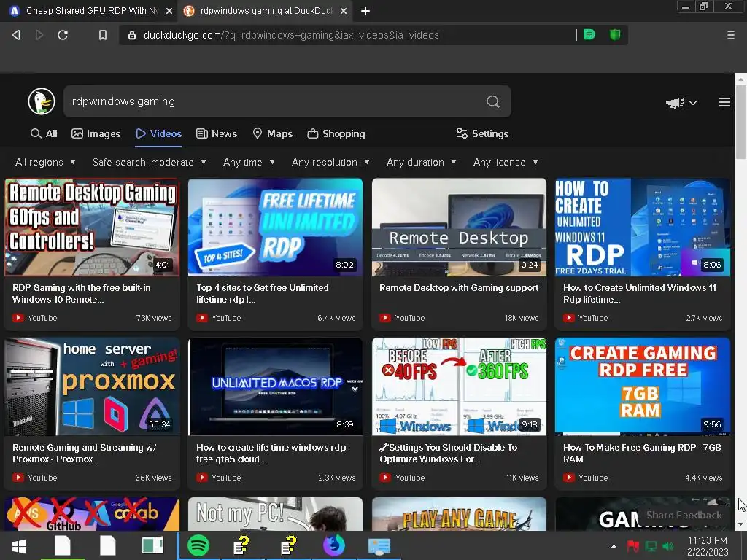Click the DuckDuckGo duck logo
747x560 pixels.
click(42, 101)
